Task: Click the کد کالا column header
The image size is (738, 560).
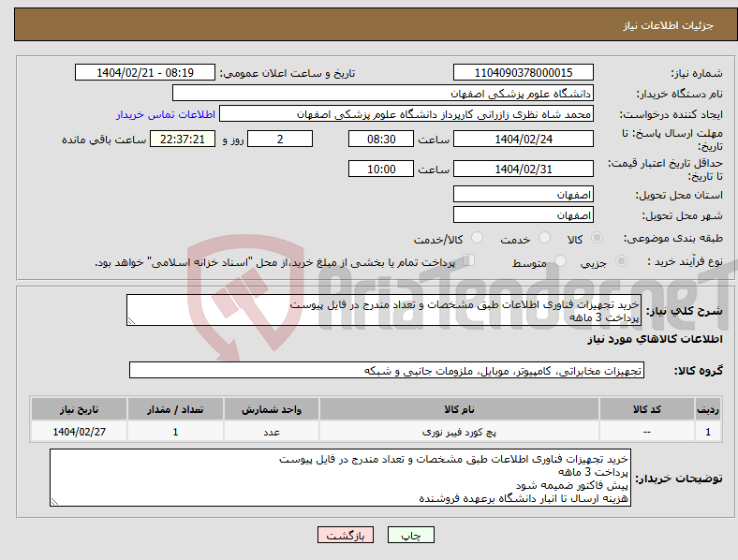Action: tap(647, 409)
